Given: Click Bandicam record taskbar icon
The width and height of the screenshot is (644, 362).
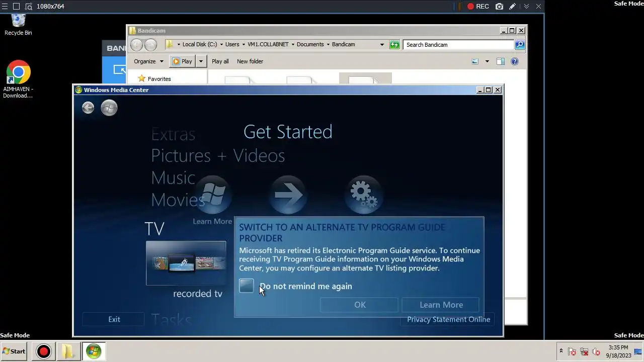Looking at the screenshot, I should click(44, 351).
